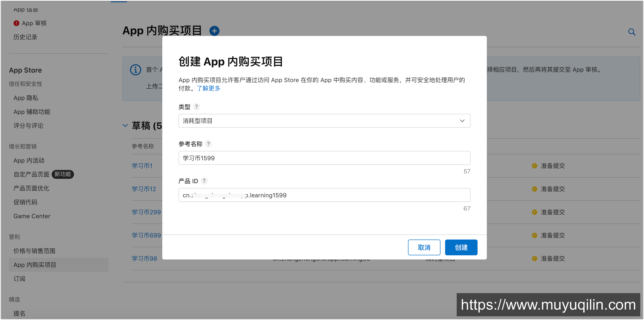644x320 pixels.
Task: Click the blue plus icon to add in-app purchase
Action: pyautogui.click(x=214, y=31)
